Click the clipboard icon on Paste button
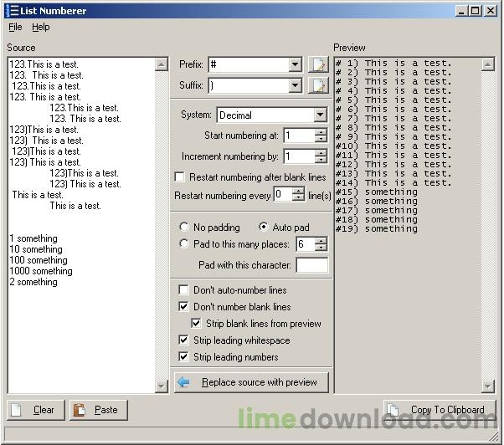Screen dimensions: 504x445 click(x=80, y=410)
